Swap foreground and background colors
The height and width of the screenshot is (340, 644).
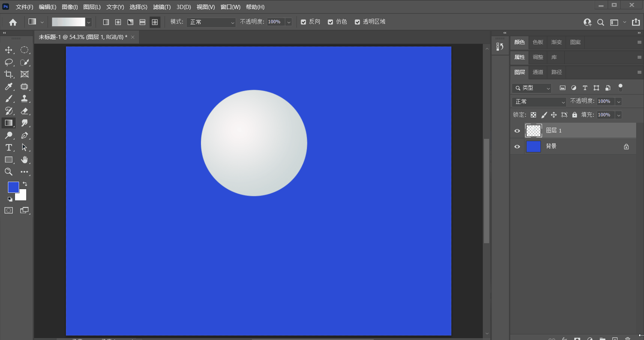pyautogui.click(x=25, y=184)
